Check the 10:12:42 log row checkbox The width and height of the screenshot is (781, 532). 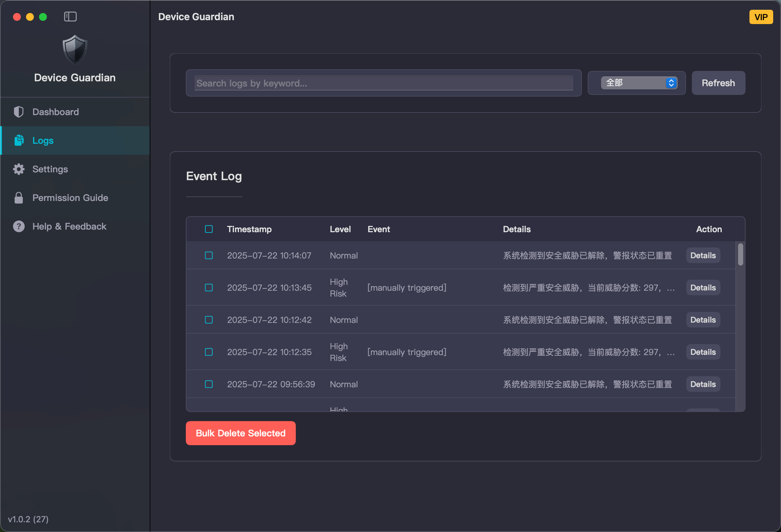click(209, 320)
